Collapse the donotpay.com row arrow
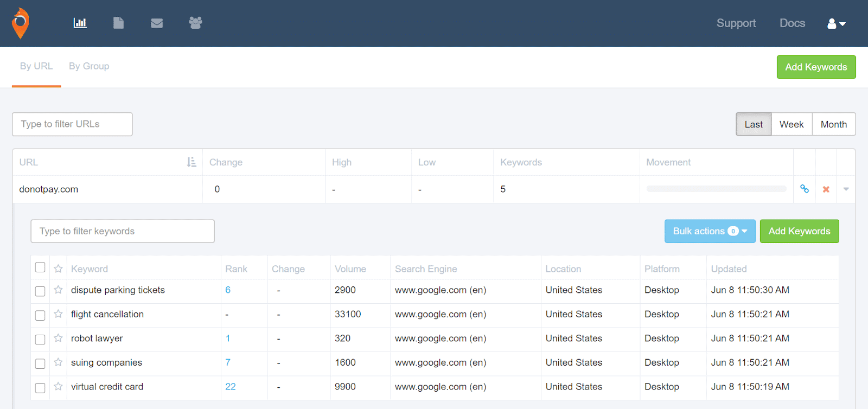 (x=846, y=189)
